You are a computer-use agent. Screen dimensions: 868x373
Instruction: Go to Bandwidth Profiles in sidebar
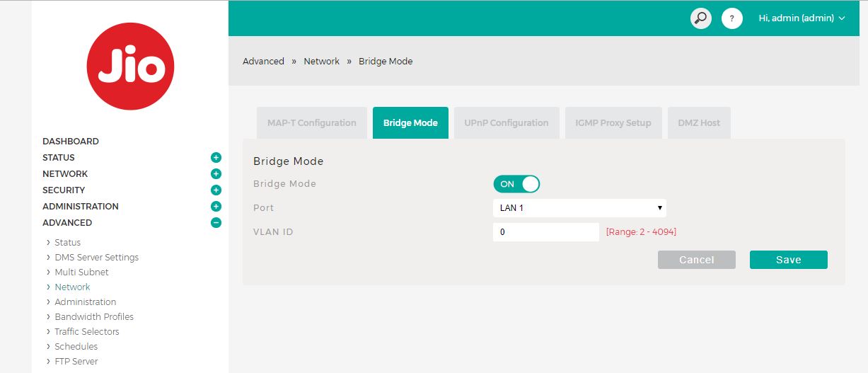pos(94,317)
